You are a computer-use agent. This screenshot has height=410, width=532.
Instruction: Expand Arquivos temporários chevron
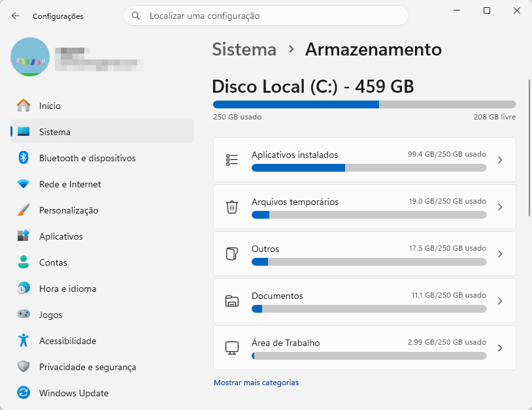tap(500, 207)
